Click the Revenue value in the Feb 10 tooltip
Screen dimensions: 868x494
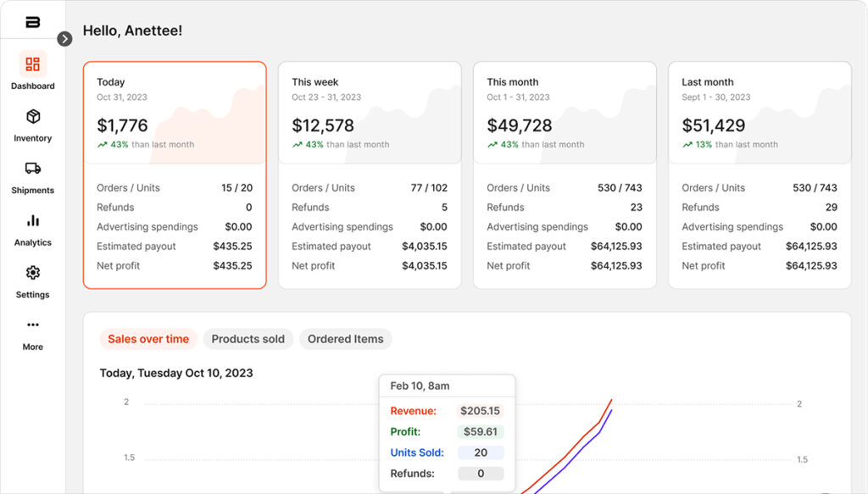pyautogui.click(x=482, y=410)
